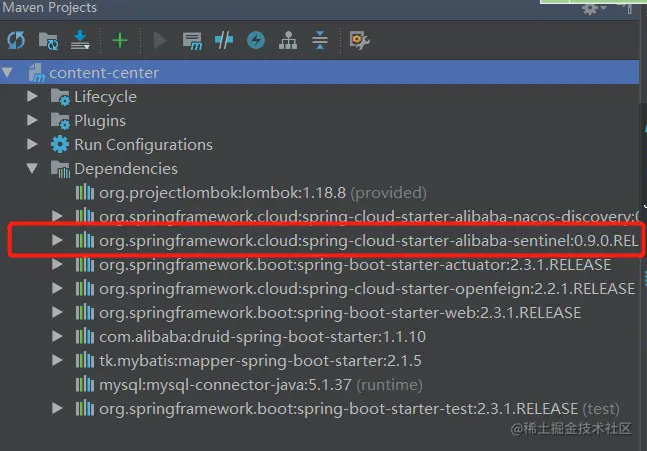The height and width of the screenshot is (451, 647).
Task: Click library icon beside druid-spring-boot-starter
Action: 85,336
